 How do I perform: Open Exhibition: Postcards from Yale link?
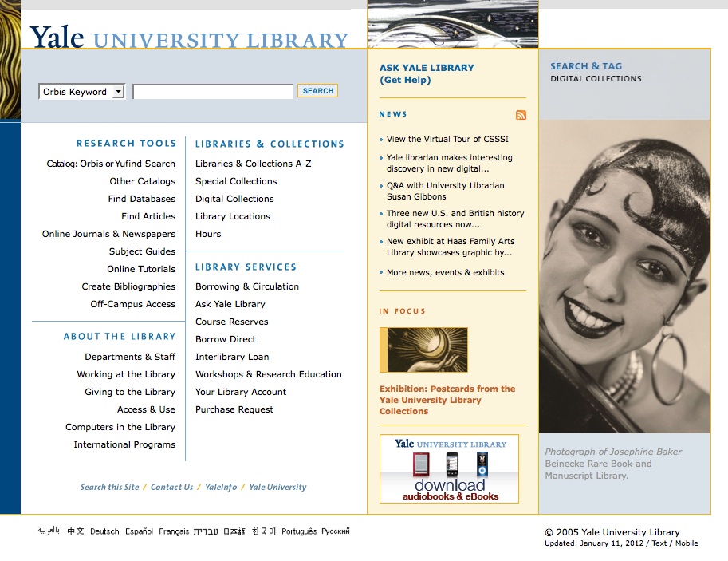click(x=447, y=400)
